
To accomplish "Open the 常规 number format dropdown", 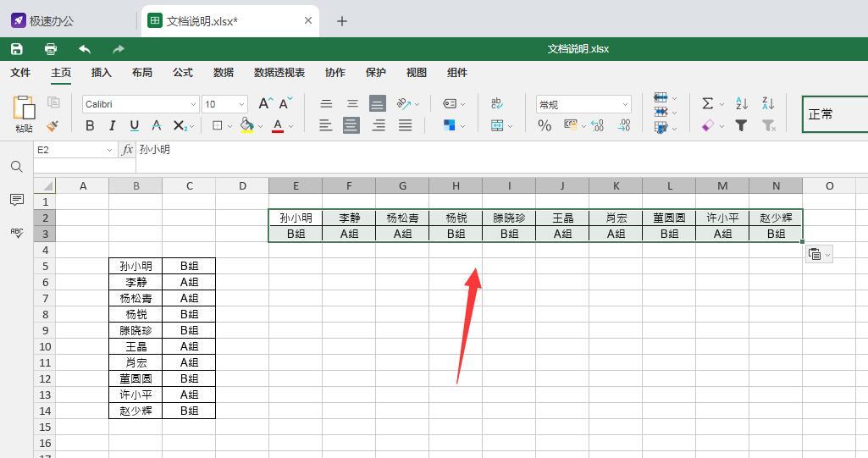I will 625,104.
